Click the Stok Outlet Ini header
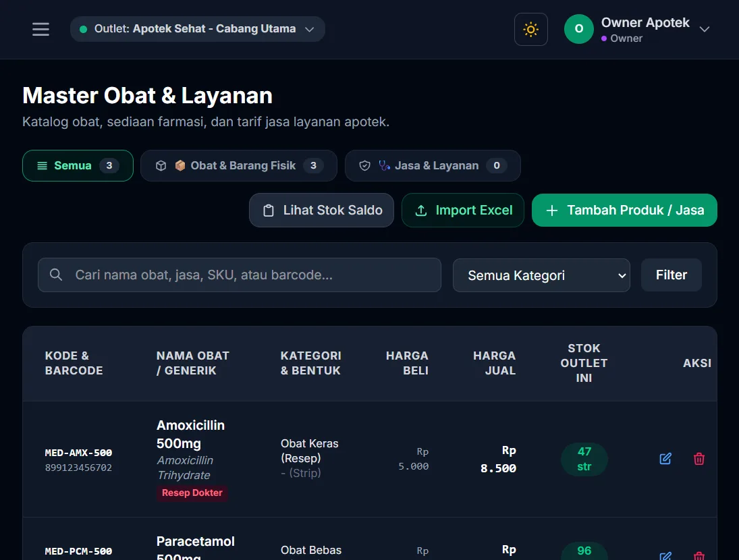The width and height of the screenshot is (739, 560). [584, 363]
